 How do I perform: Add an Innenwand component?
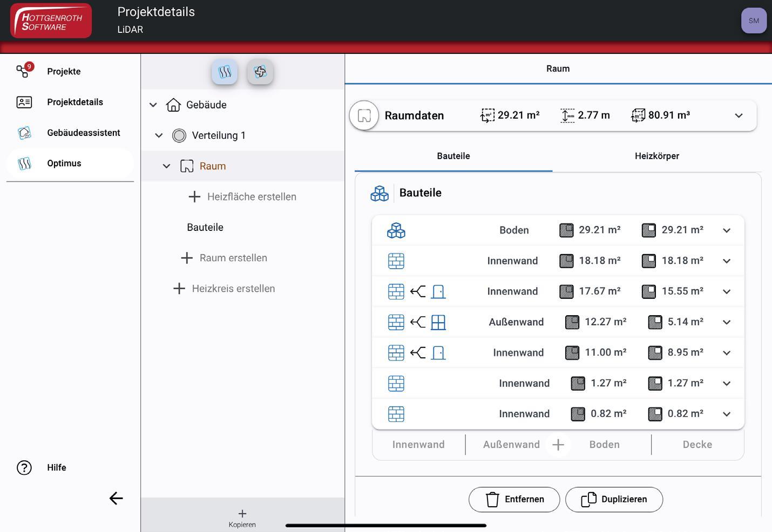pyautogui.click(x=418, y=445)
